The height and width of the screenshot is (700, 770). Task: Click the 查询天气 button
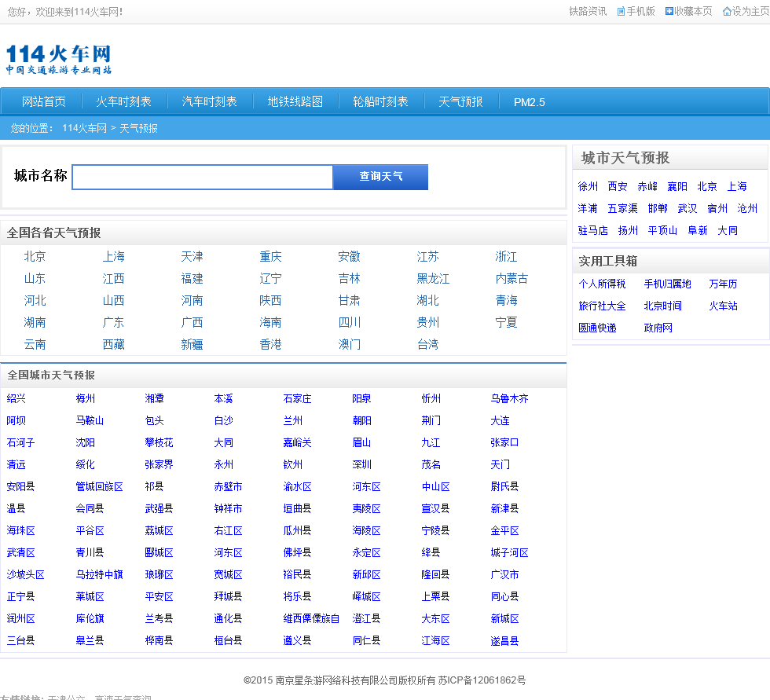tap(380, 177)
